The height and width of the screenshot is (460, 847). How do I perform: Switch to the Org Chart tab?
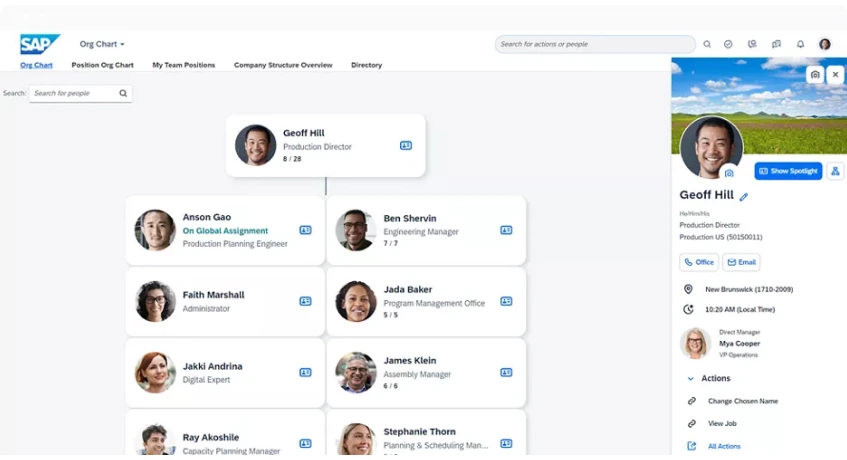(x=36, y=65)
